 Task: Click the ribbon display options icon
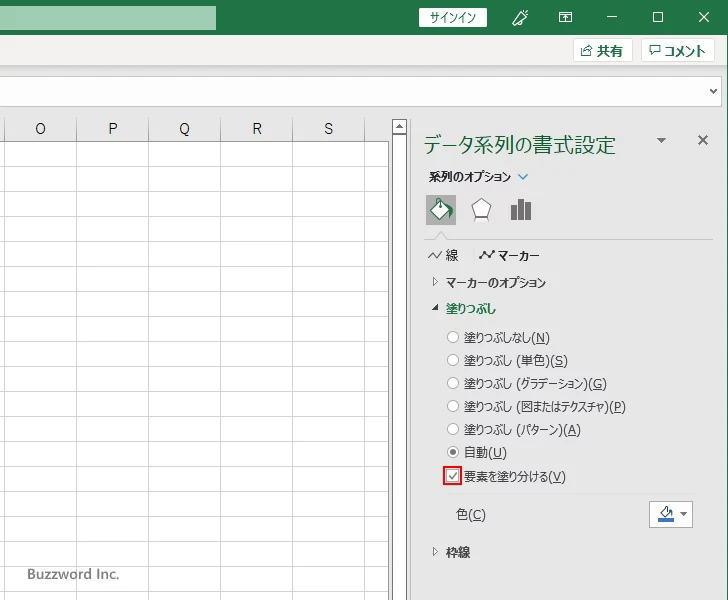point(565,18)
